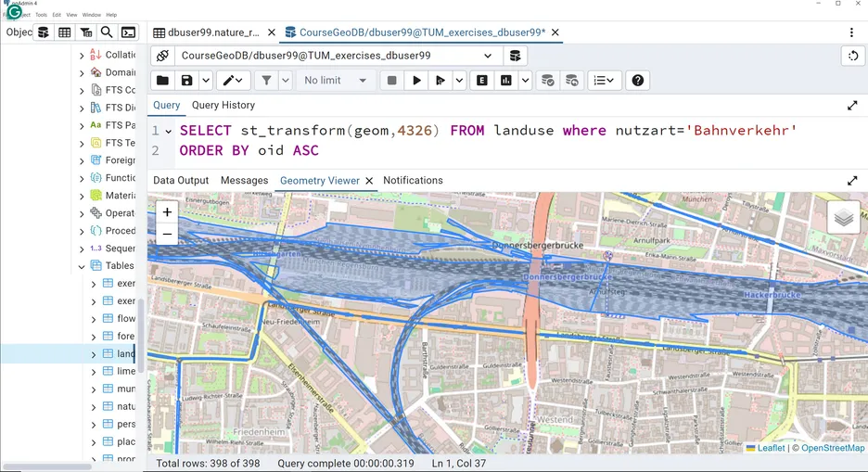Open the Messages tab
Viewport: 868px width, 472px height.
244,181
